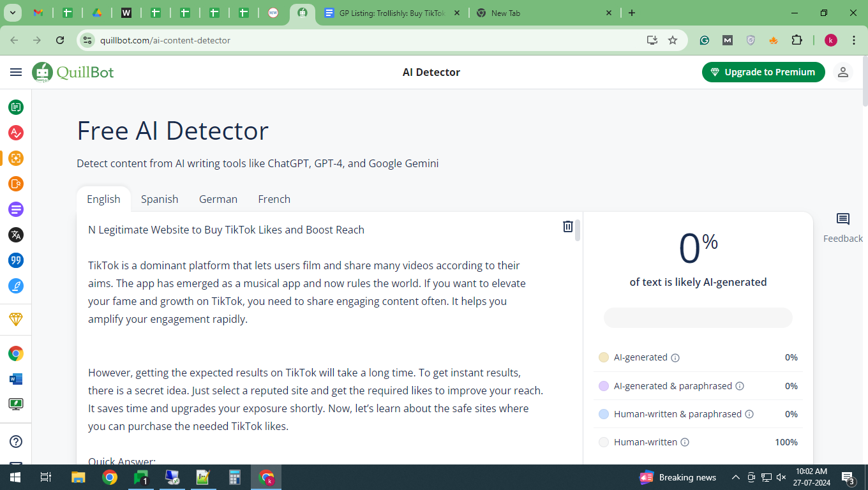868x490 pixels.
Task: Click the QuillBot logo
Action: pos(73,72)
